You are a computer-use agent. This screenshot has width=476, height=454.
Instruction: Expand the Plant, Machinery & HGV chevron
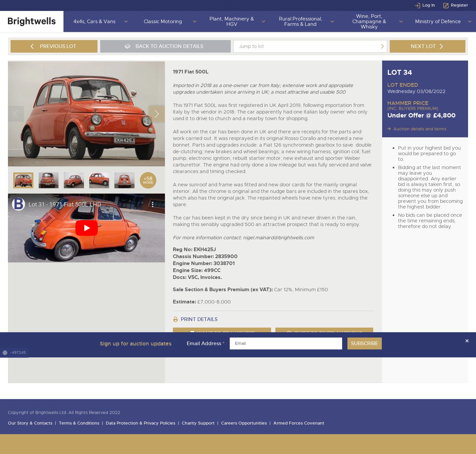(x=263, y=22)
